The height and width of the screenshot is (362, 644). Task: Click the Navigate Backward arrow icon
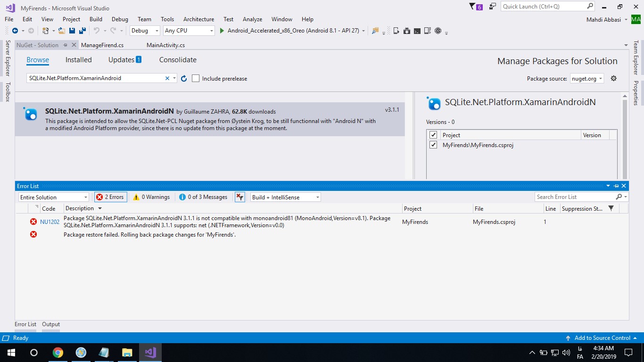[x=15, y=31]
